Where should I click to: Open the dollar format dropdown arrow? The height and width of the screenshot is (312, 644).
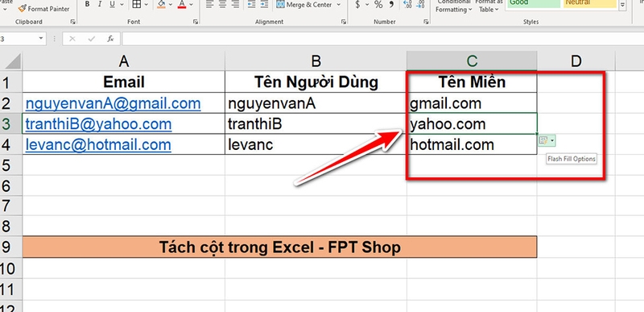pos(367,5)
